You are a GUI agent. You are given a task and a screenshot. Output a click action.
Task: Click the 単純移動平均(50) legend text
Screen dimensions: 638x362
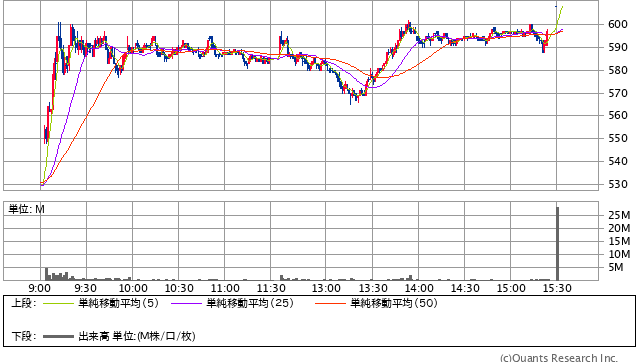(x=394, y=303)
